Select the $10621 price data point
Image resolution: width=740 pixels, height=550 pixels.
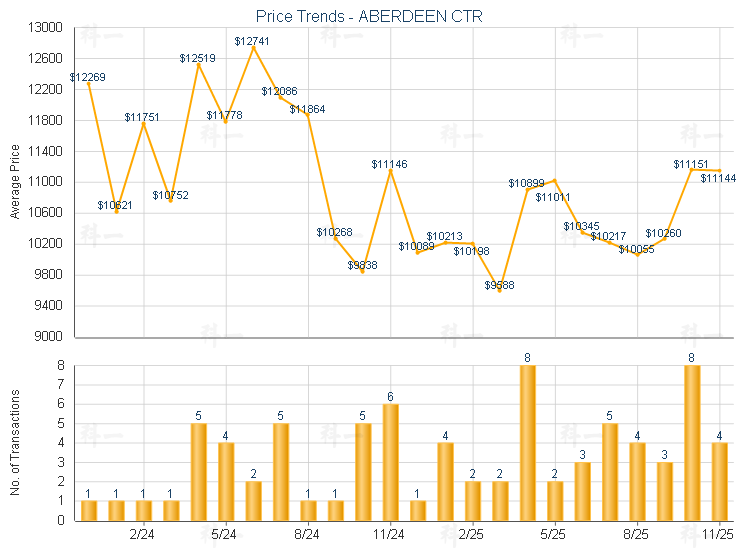click(x=116, y=211)
